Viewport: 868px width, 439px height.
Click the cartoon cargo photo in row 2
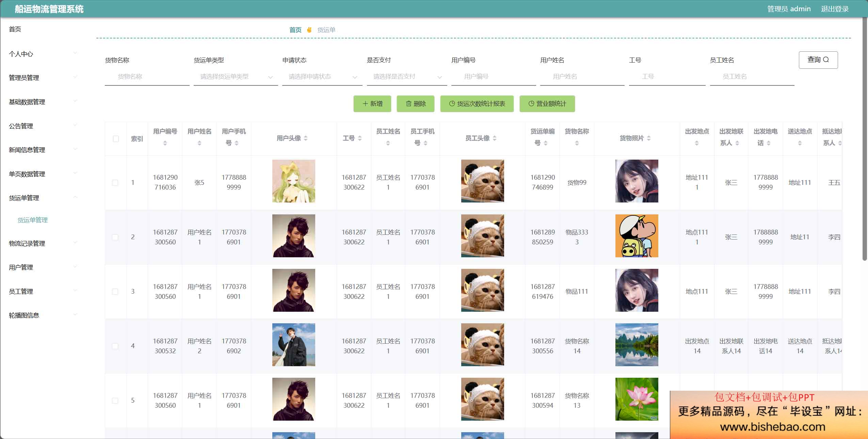click(x=637, y=236)
